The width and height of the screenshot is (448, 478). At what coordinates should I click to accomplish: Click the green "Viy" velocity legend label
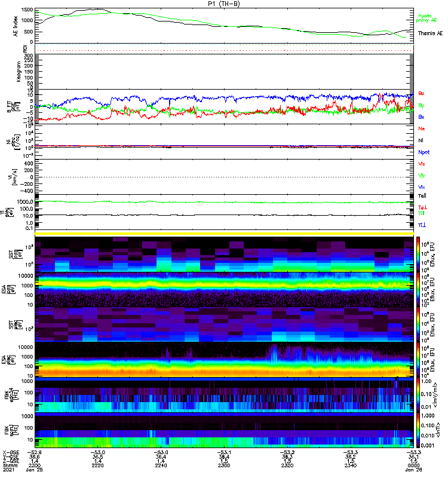[422, 176]
